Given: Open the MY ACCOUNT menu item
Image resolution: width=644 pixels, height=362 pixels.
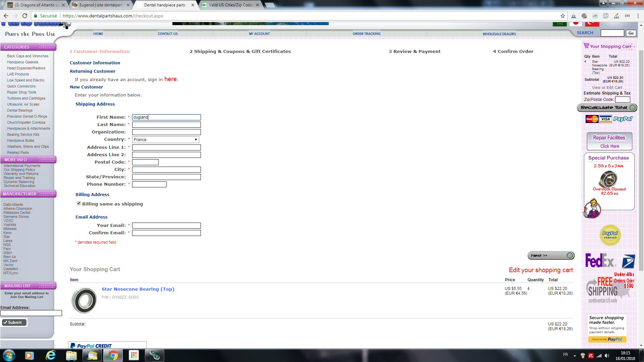Looking at the screenshot, I should point(259,34).
